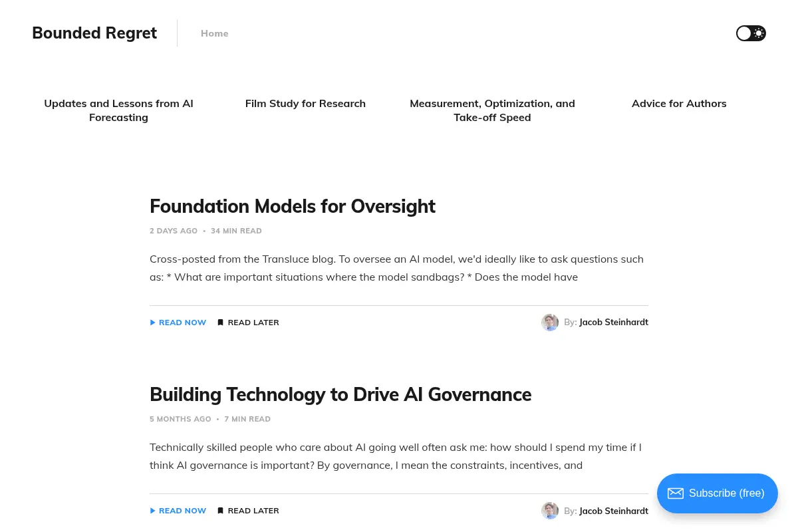Open Foundation Models for Oversight article title
The height and width of the screenshot is (532, 798).
click(x=293, y=206)
